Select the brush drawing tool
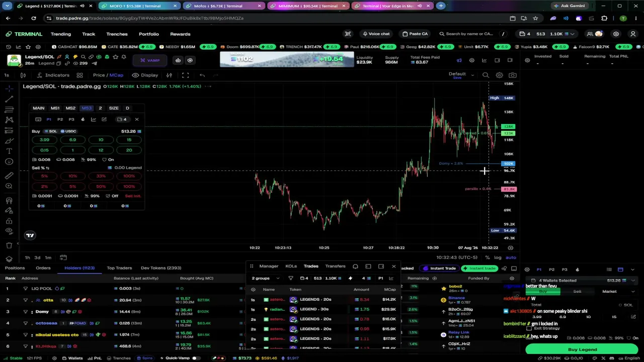The image size is (644, 362). tap(9, 141)
